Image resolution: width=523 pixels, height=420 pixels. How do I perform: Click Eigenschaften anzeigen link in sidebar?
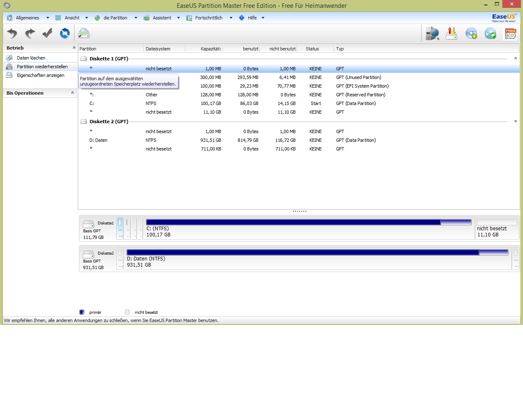point(41,75)
